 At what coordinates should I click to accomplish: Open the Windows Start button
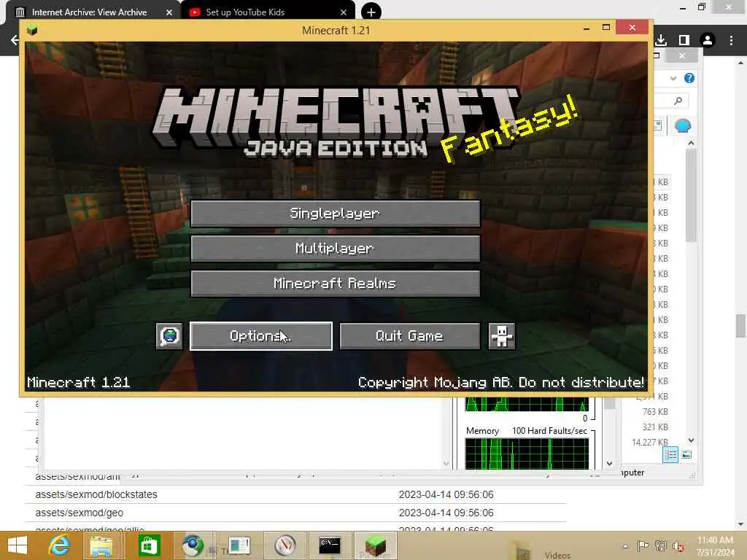(x=18, y=545)
